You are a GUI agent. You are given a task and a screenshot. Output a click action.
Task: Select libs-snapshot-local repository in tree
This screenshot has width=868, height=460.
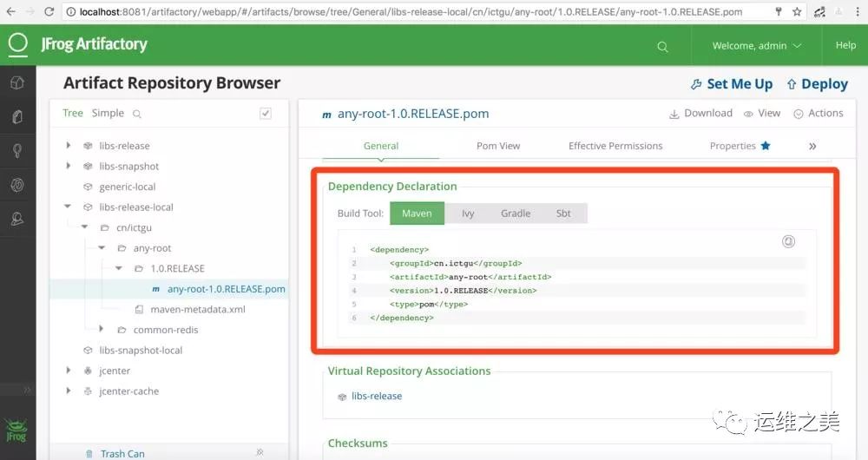(x=141, y=350)
